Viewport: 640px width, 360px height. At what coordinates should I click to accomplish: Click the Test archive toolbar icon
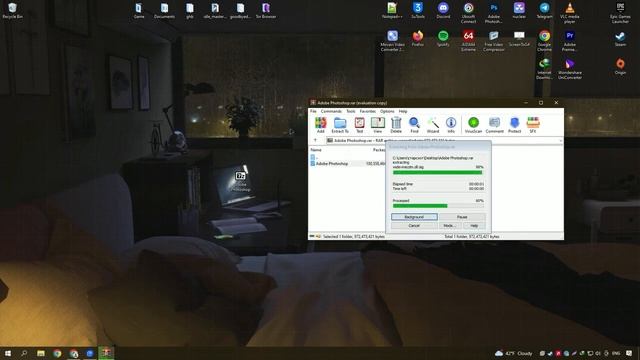coord(360,125)
